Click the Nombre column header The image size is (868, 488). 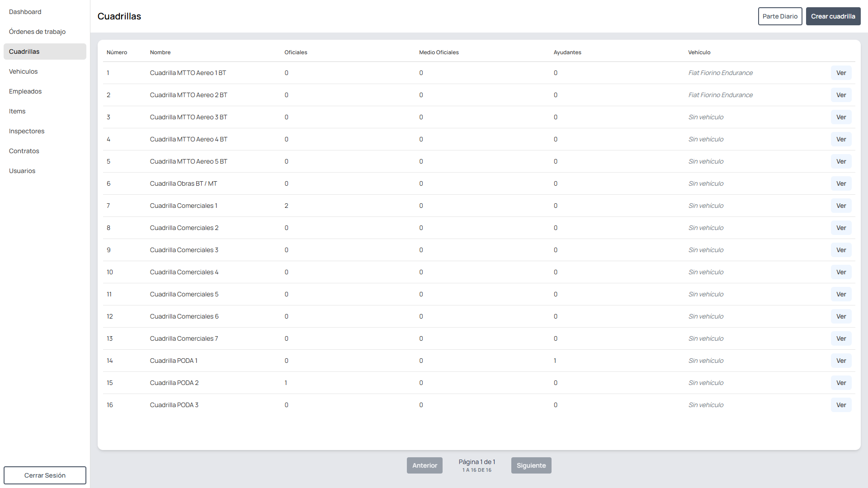coord(160,52)
